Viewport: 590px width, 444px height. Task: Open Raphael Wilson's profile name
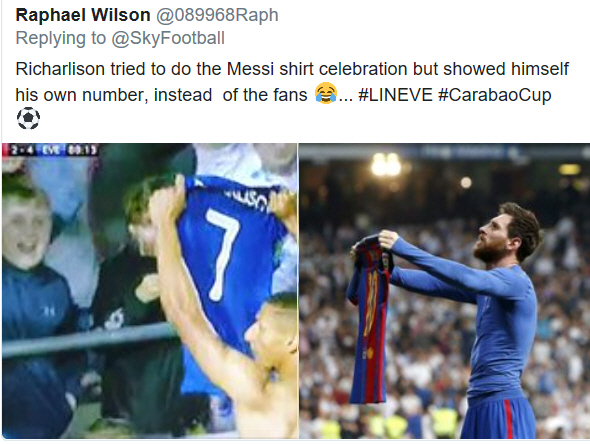pyautogui.click(x=83, y=15)
